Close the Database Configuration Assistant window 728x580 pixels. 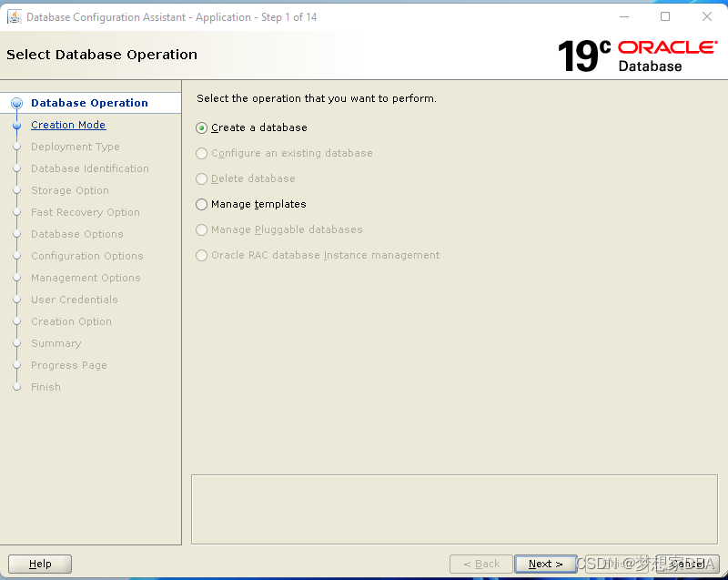(x=707, y=16)
